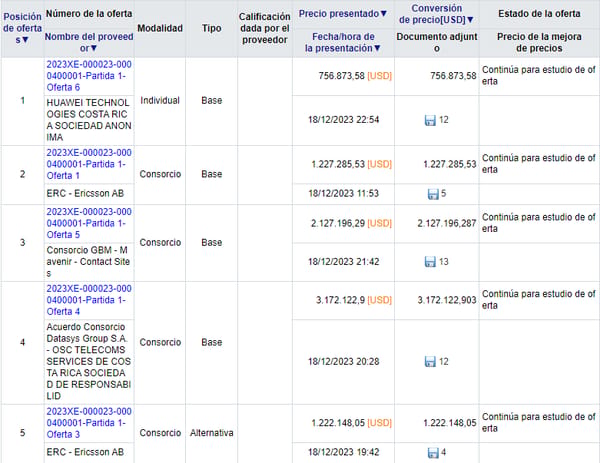
Task: Click the Modalidad column header
Action: tap(160, 28)
